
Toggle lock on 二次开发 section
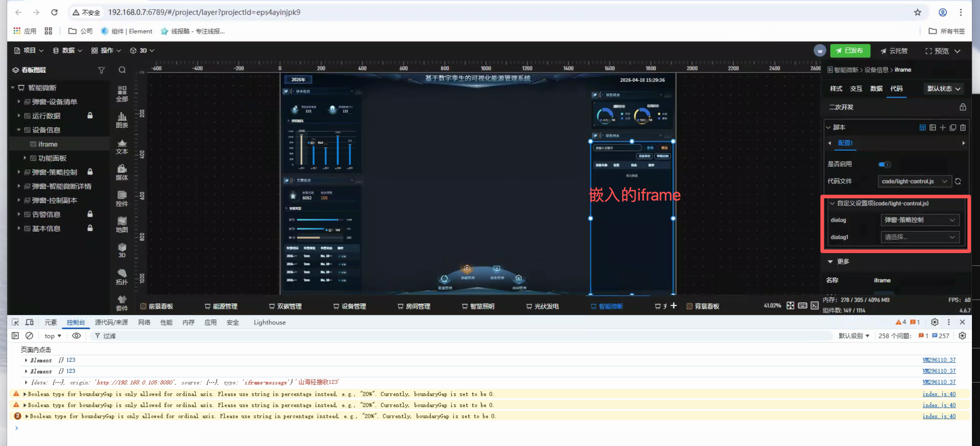pos(963,107)
